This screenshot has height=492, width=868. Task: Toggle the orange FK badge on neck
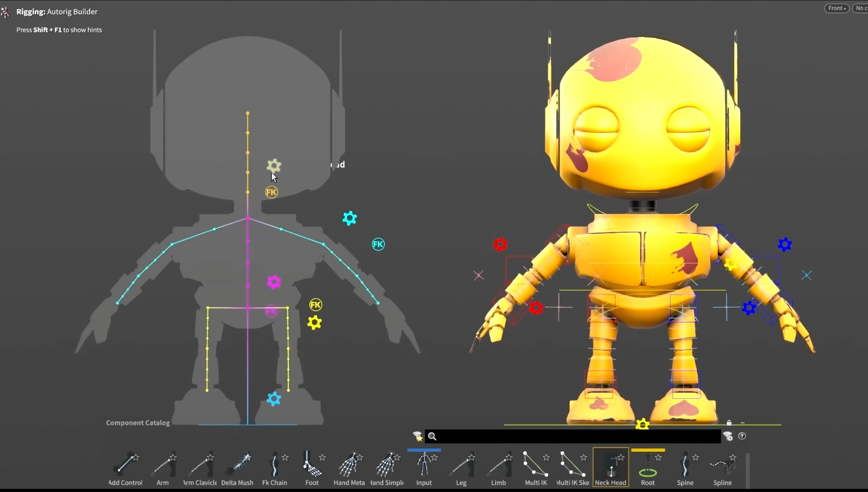click(271, 192)
